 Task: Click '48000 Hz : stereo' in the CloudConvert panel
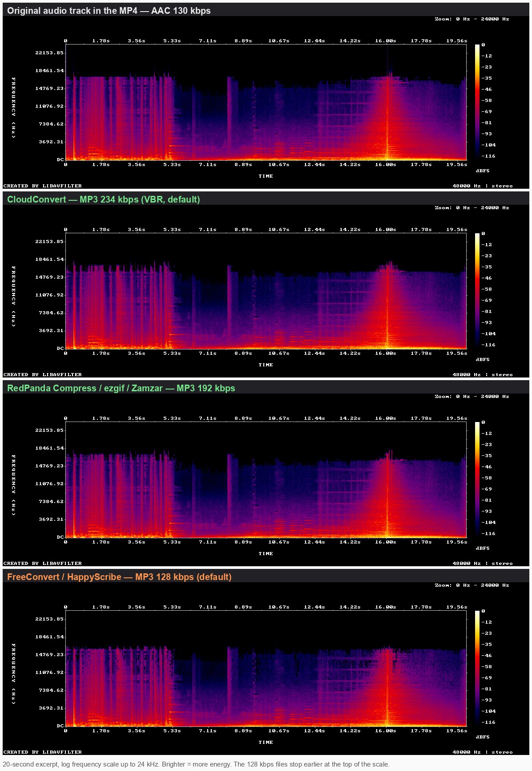point(483,375)
